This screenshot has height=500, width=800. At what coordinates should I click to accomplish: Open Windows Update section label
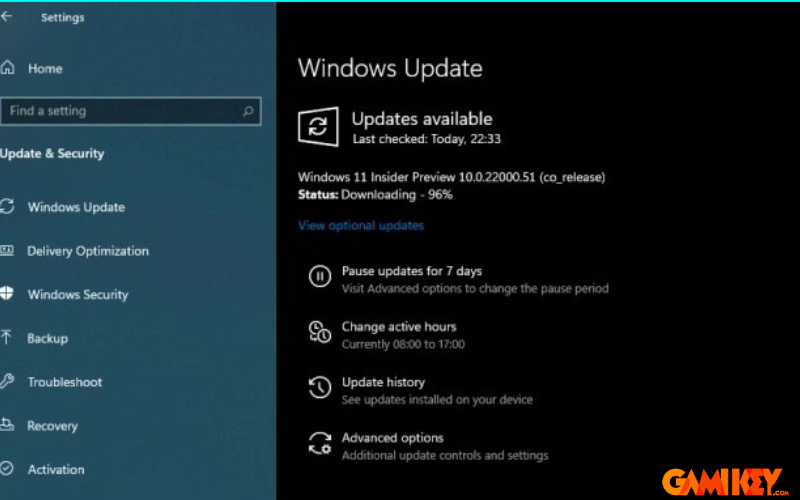coord(77,207)
